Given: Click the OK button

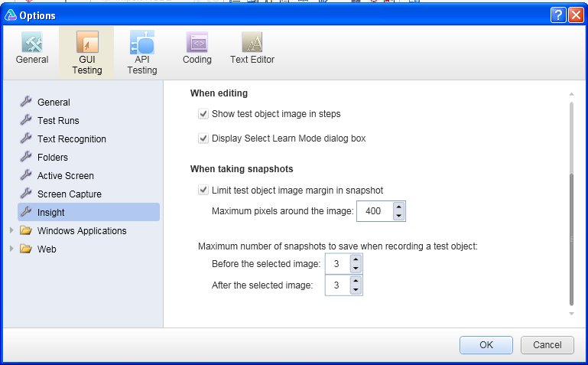Looking at the screenshot, I should [486, 345].
